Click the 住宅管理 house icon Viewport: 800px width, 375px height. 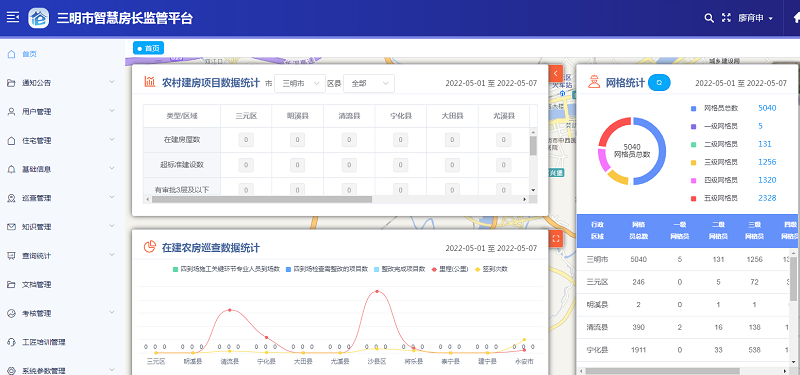11,140
